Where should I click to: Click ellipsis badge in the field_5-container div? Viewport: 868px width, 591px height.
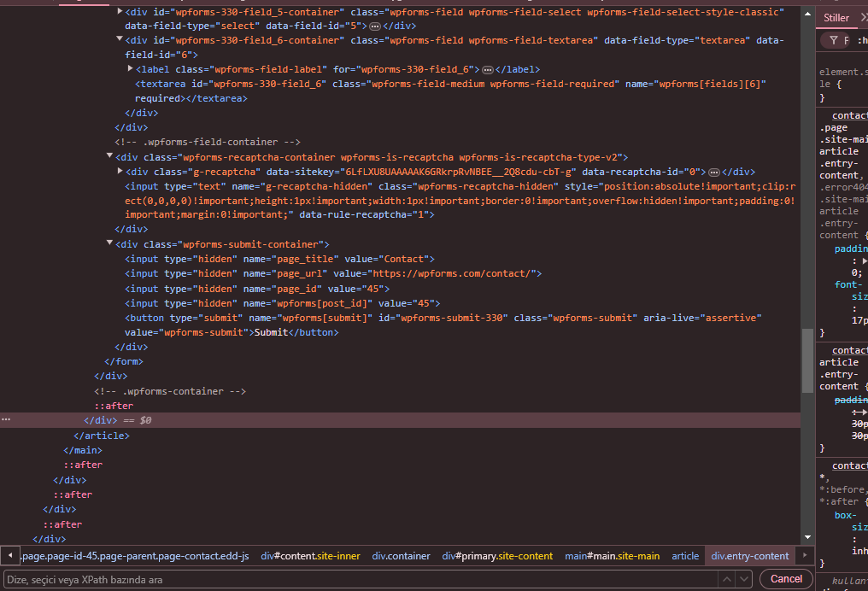click(375, 26)
